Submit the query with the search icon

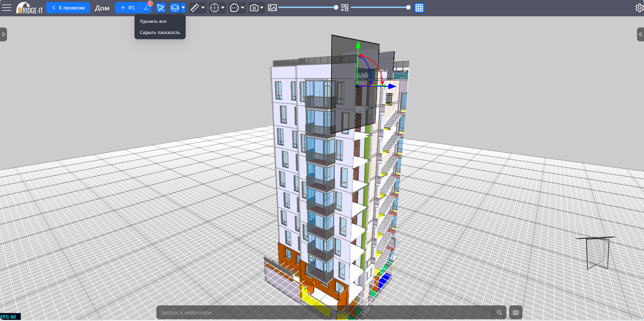pos(499,313)
